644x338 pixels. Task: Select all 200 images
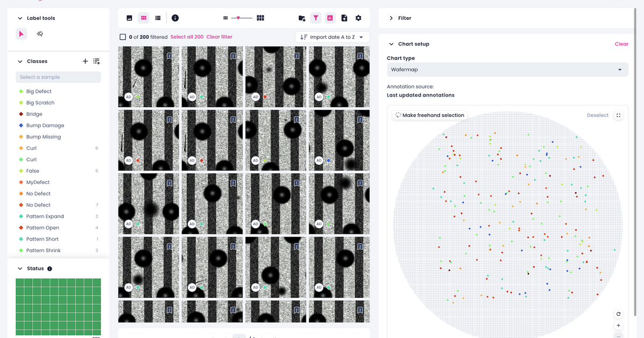coord(186,36)
